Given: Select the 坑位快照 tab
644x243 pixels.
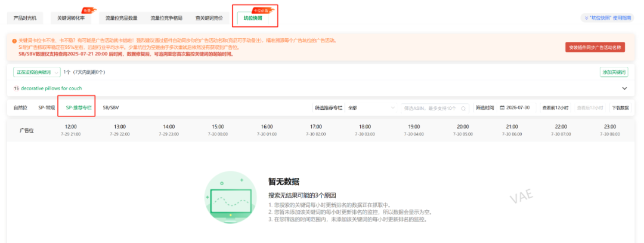Looking at the screenshot, I should 253,19.
